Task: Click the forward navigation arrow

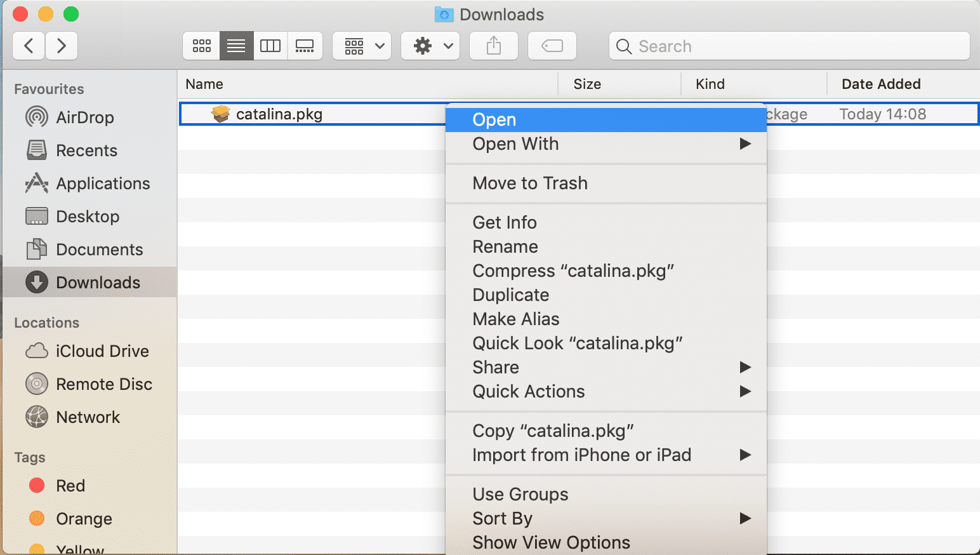Action: [x=62, y=46]
